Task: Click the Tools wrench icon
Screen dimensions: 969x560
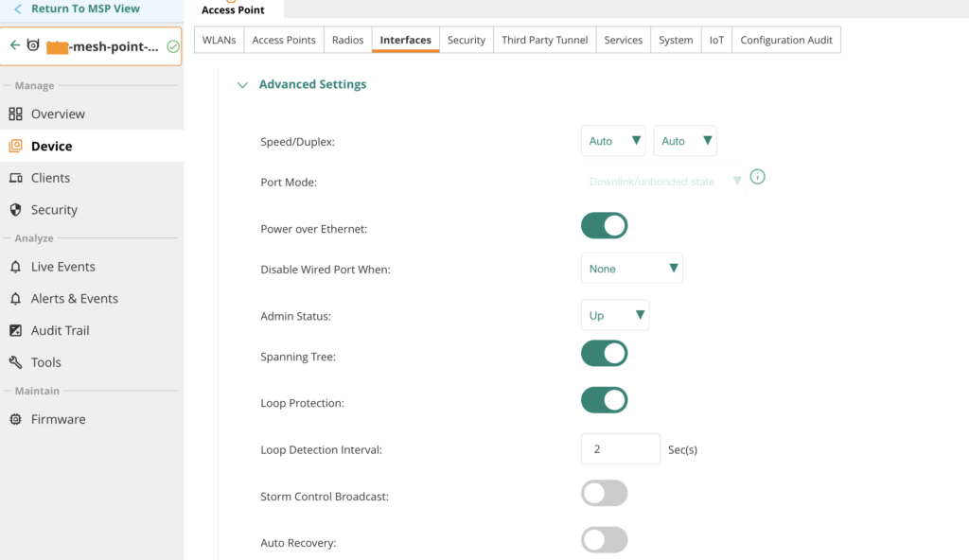Action: point(15,362)
